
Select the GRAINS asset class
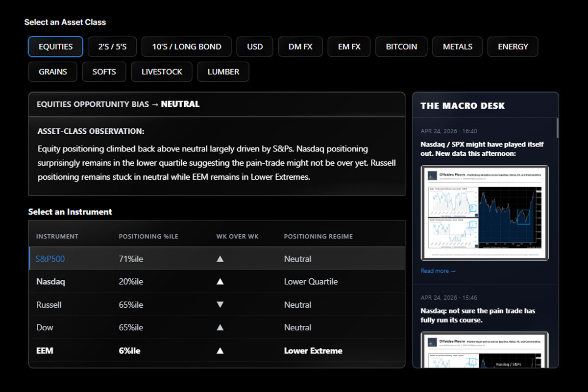(x=53, y=72)
